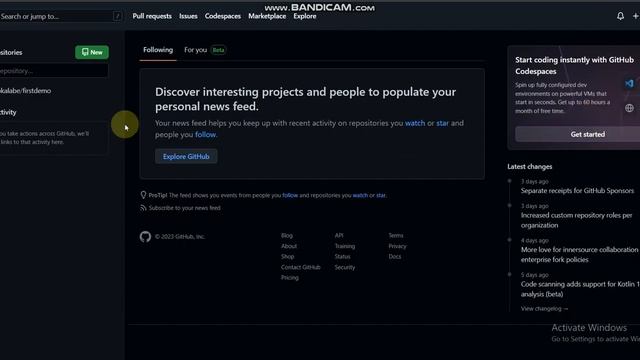Click the globe icon in Codespaces card
Viewport: 640px width, 360px height.
(629, 108)
